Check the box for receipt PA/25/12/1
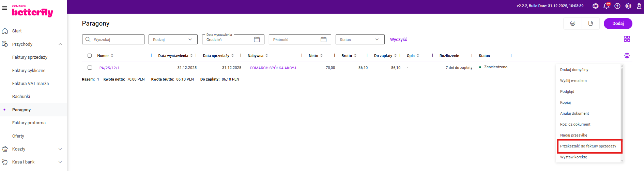Viewport: 644px width, 171px height. (90, 68)
